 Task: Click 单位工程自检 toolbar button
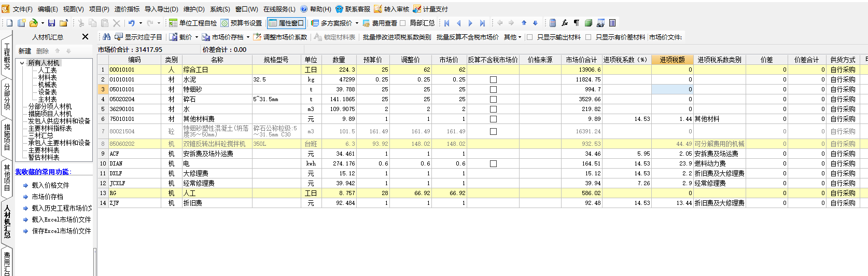193,23
